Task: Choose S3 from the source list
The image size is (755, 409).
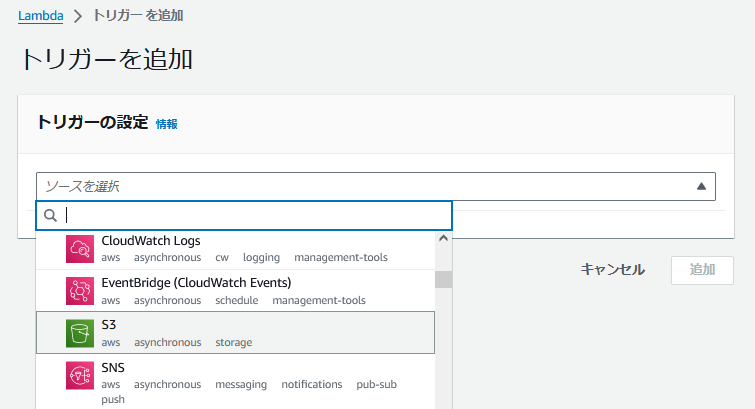Action: click(x=235, y=332)
